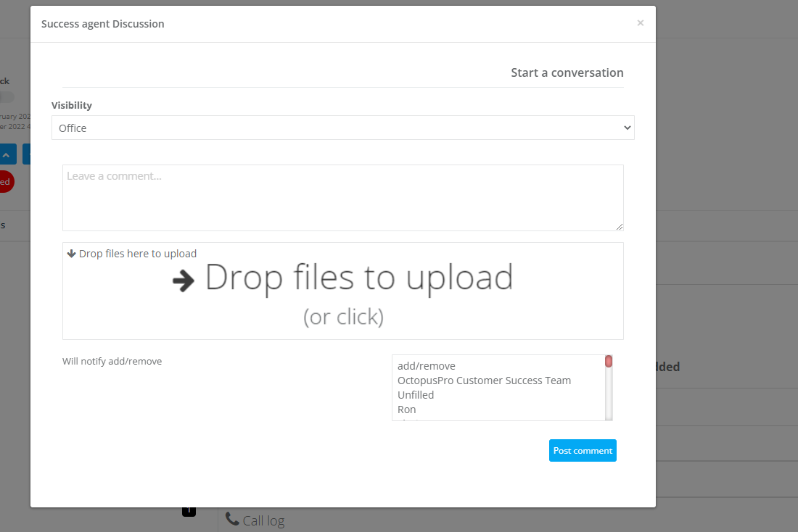Click the Drop files here to upload label
This screenshot has width=798, height=532.
[x=137, y=253]
